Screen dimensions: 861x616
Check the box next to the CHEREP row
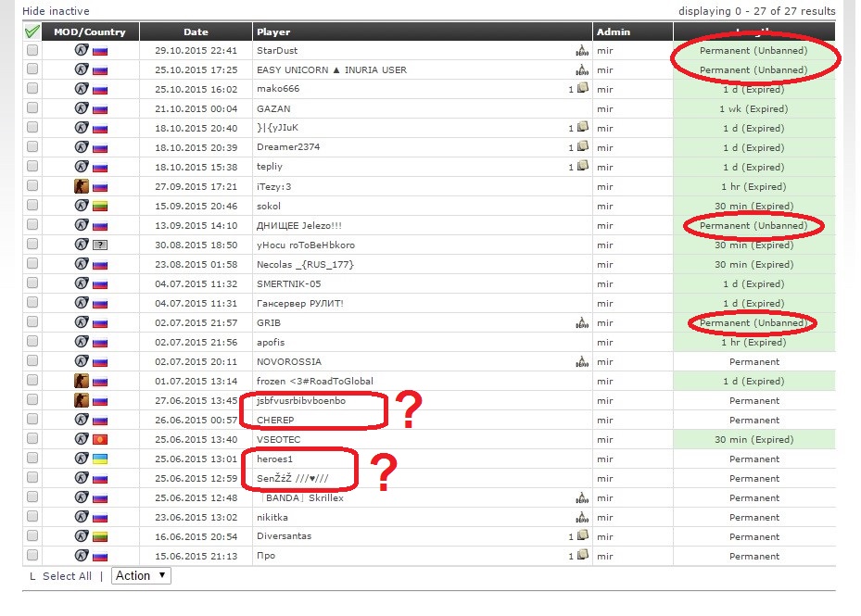(x=32, y=421)
